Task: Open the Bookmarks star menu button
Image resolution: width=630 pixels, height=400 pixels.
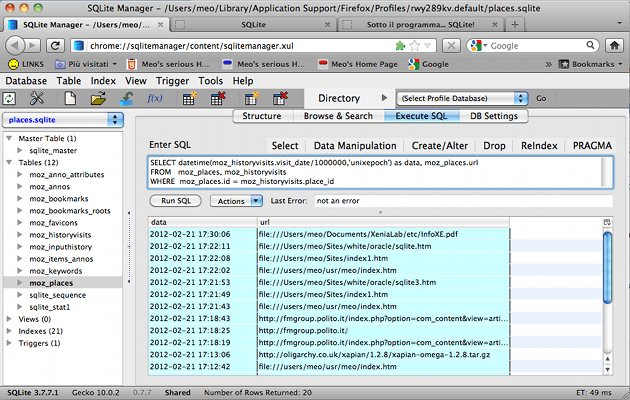Action: click(591, 64)
